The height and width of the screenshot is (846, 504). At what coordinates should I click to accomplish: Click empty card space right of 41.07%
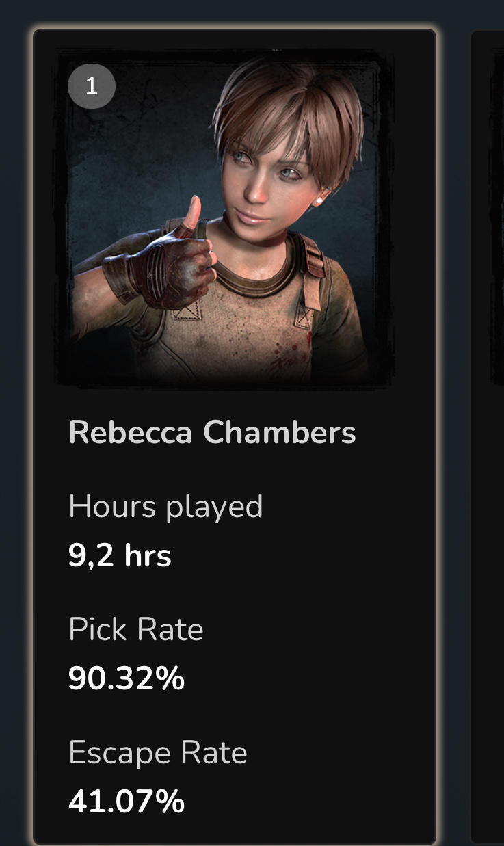[x=308, y=802]
